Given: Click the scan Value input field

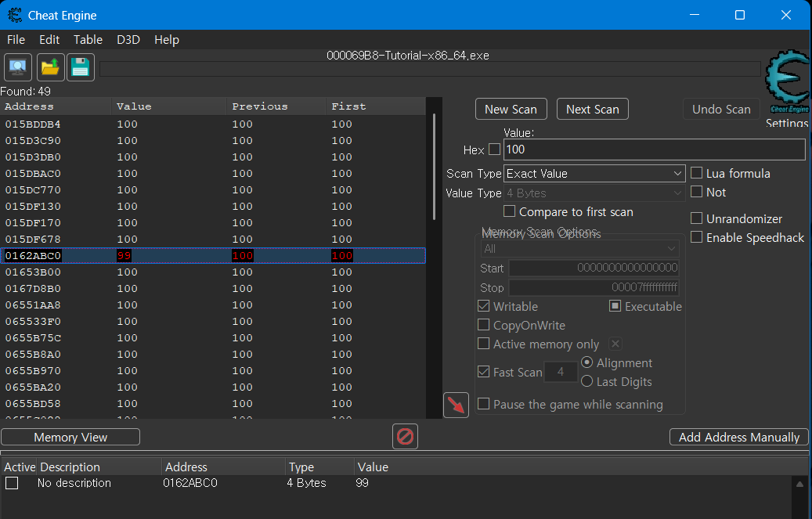Looking at the screenshot, I should [655, 150].
